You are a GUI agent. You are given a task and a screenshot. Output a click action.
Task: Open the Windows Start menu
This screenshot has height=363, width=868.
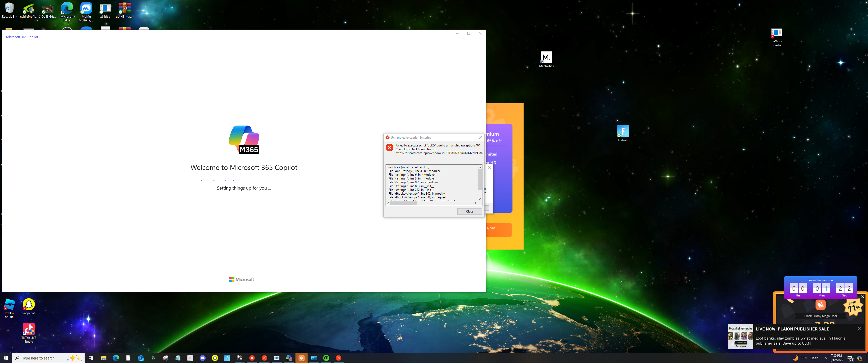(6, 358)
